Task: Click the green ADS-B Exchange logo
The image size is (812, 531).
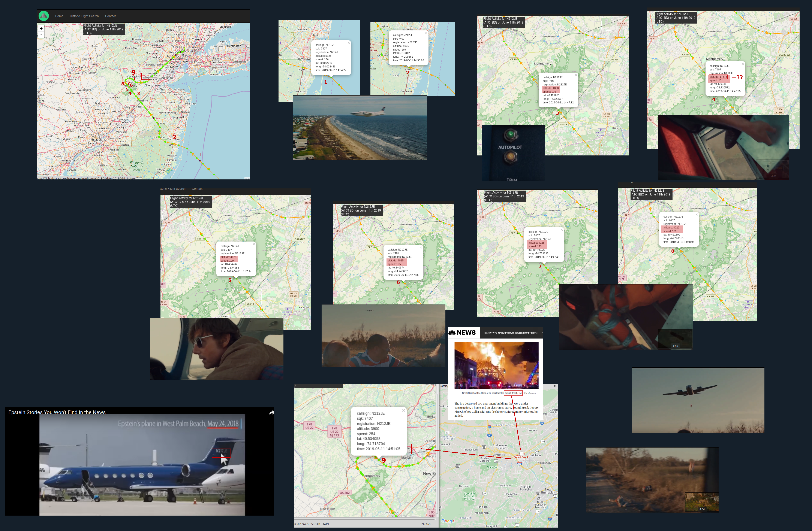Action: coord(44,16)
